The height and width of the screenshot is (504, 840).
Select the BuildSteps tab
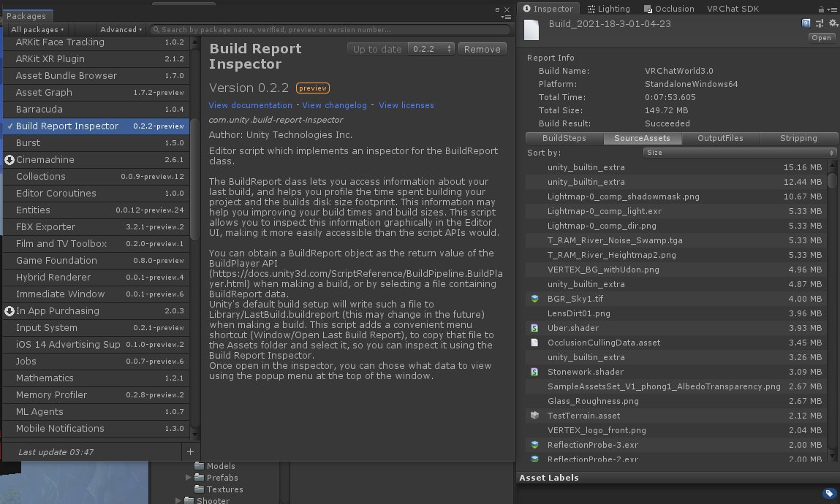pos(564,139)
